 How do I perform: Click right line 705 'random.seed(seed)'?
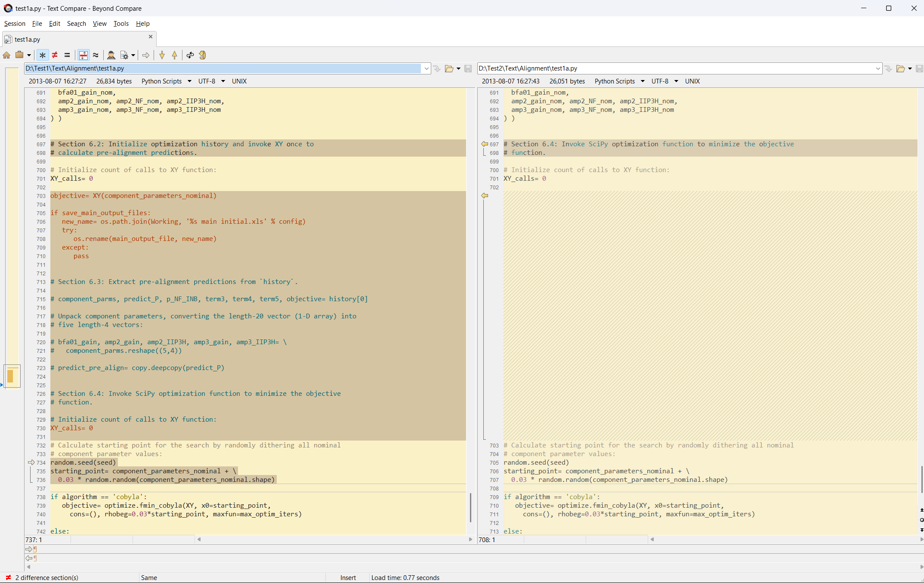coord(536,463)
